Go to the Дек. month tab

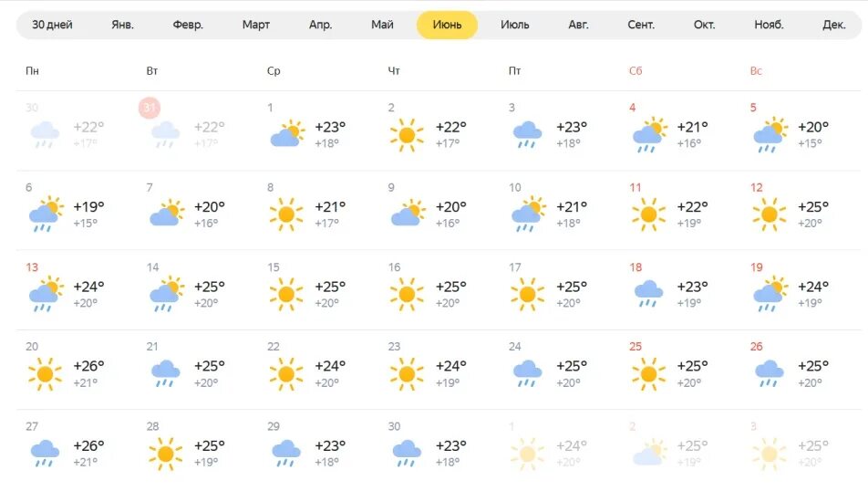(833, 25)
